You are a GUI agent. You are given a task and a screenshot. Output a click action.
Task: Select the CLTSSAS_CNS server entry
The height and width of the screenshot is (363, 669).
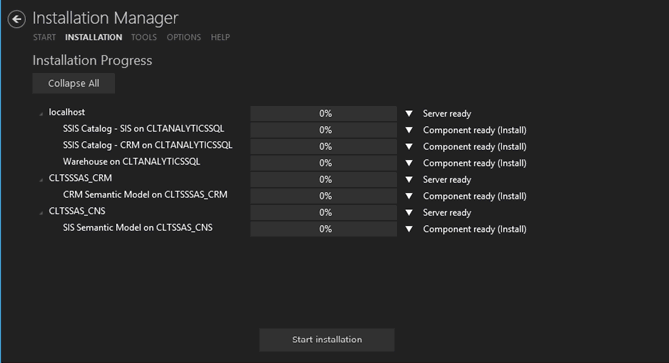pyautogui.click(x=77, y=211)
